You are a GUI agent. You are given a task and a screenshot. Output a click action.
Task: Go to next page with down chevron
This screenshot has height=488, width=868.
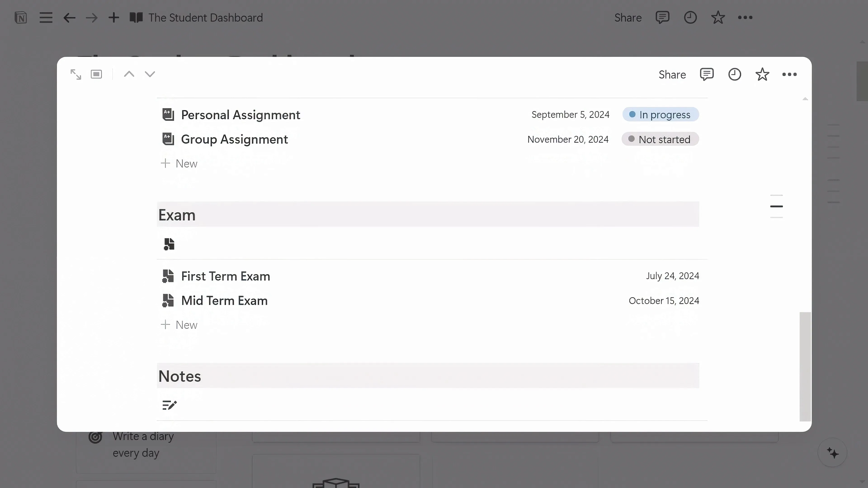pyautogui.click(x=150, y=74)
